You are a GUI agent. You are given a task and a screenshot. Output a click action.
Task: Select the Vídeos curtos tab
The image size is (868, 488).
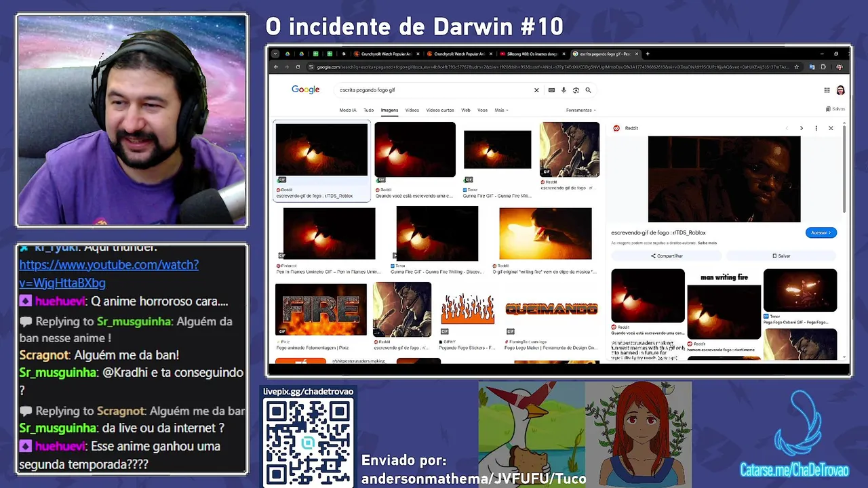pos(440,110)
